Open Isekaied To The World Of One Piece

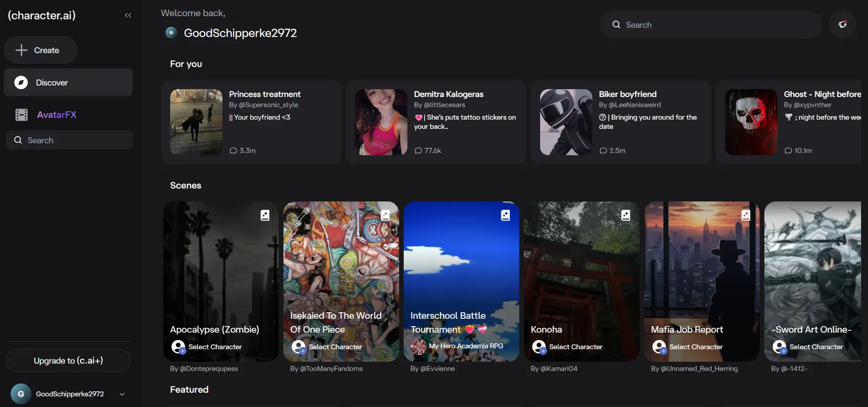341,281
